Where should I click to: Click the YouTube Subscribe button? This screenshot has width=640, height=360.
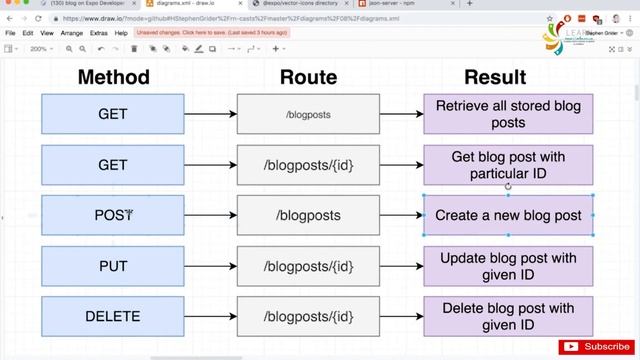597,347
